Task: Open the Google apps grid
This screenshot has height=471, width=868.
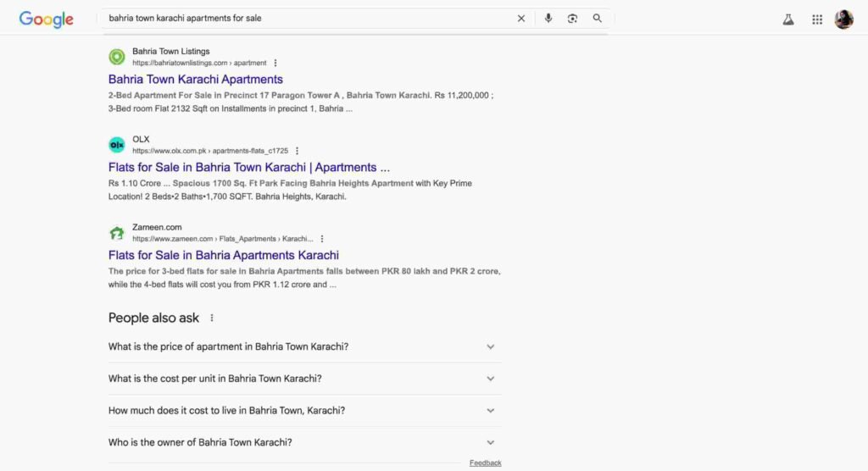Action: point(817,19)
